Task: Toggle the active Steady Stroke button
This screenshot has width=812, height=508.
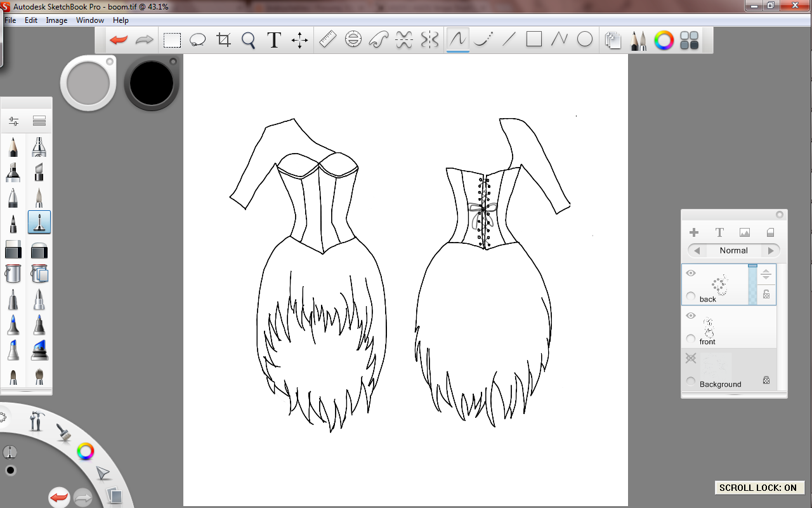Action: tap(458, 41)
